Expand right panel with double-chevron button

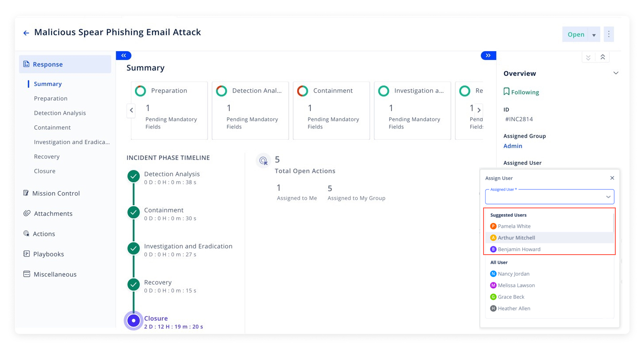(488, 56)
